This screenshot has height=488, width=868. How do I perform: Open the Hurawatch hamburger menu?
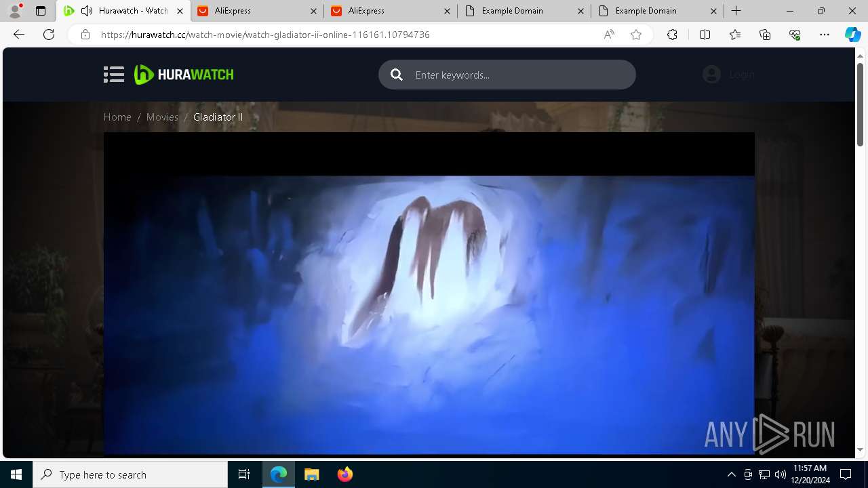pyautogui.click(x=114, y=75)
